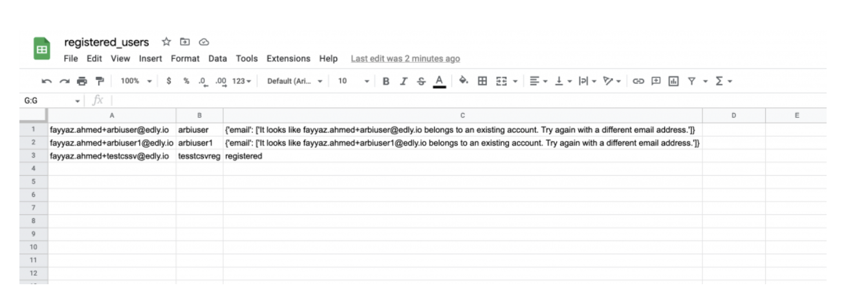
Task: Toggle bold formatting
Action: coord(386,81)
